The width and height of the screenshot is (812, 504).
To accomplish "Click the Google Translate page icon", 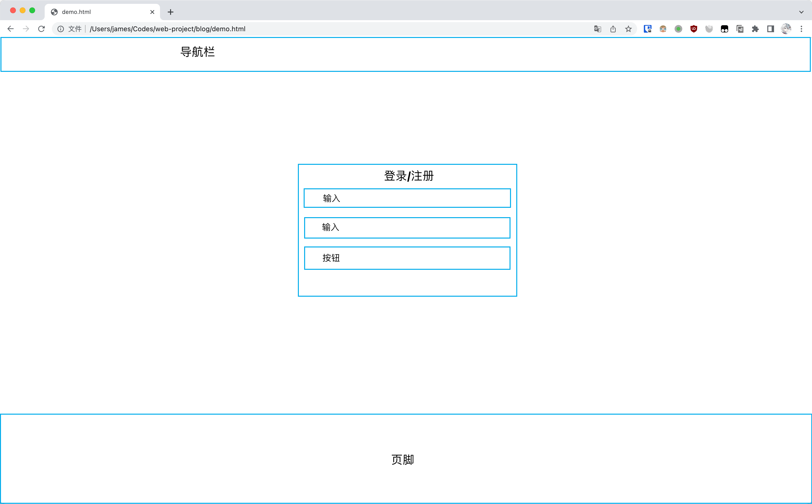I will point(597,29).
